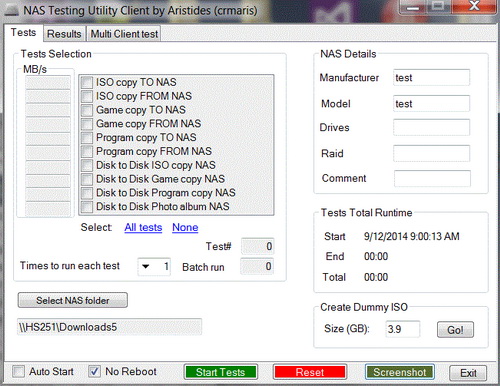
Task: Take a capture with Screenshot button
Action: pyautogui.click(x=400, y=372)
